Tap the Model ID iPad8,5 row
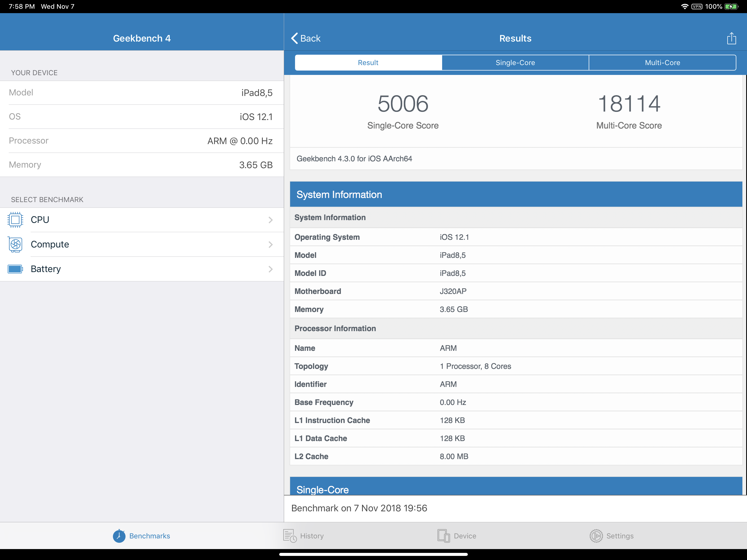The image size is (747, 560). [x=516, y=273]
